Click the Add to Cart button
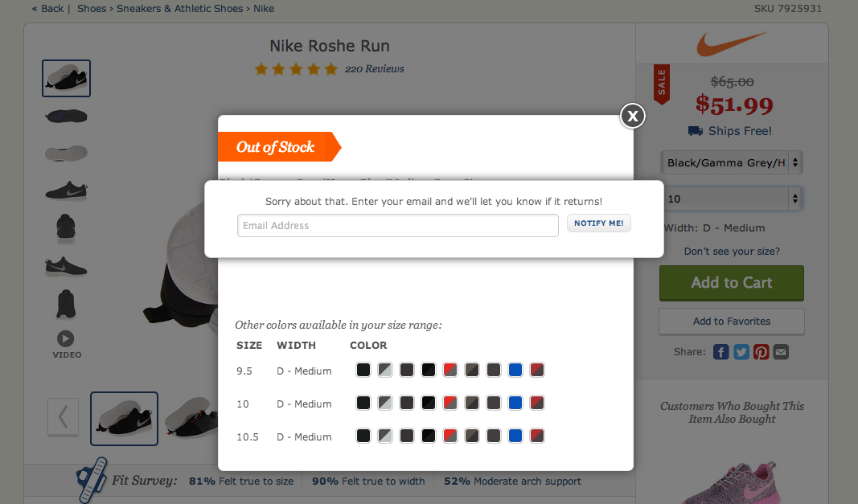This screenshot has width=858, height=504. 732,283
